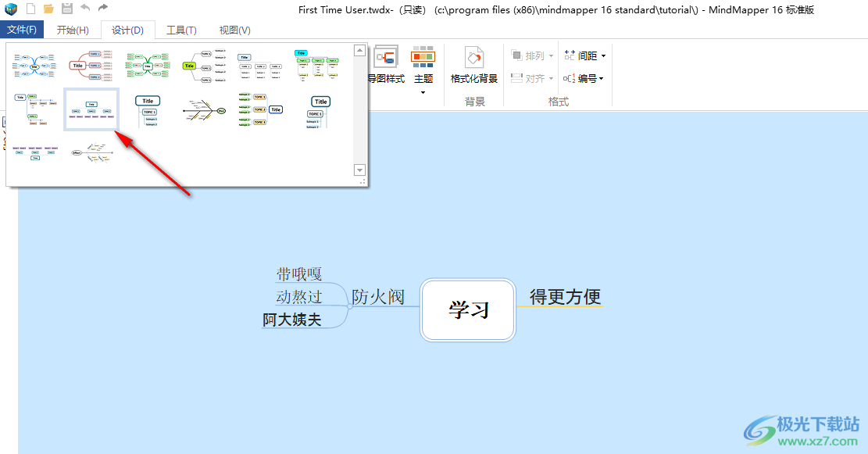Click the 对齐 align icon

pyautogui.click(x=516, y=79)
